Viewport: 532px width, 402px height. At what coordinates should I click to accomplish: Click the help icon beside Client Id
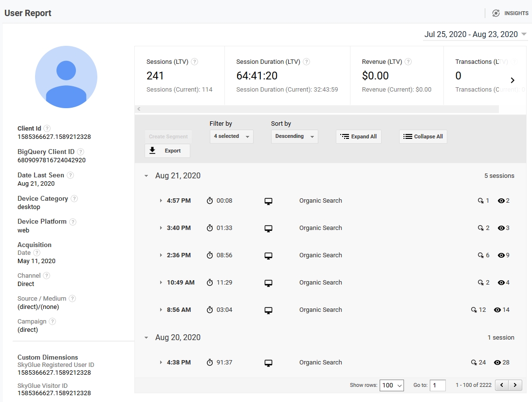pyautogui.click(x=47, y=128)
